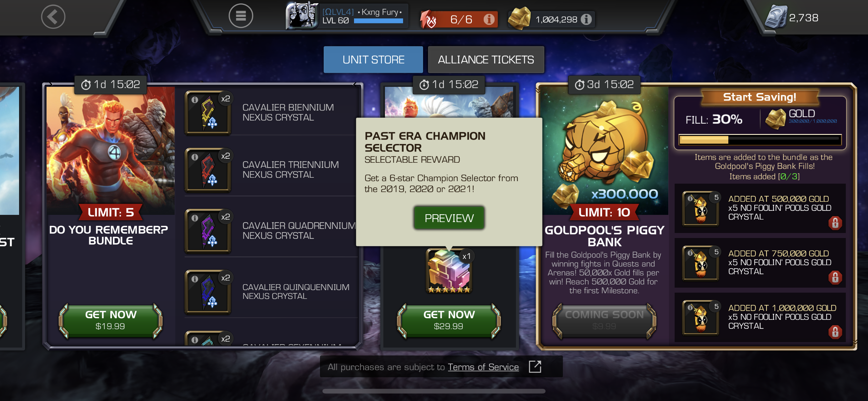Tap the gold info icon
This screenshot has height=401, width=868.
(586, 19)
